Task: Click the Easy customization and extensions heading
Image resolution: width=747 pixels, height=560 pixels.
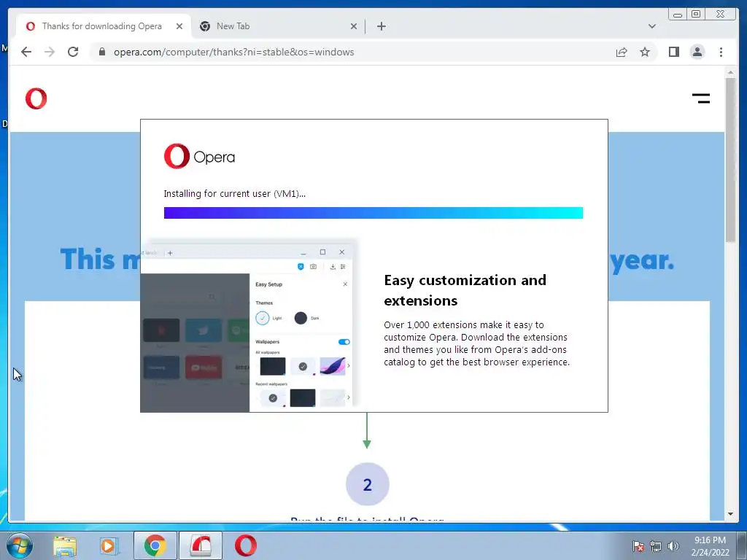Action: (x=465, y=290)
